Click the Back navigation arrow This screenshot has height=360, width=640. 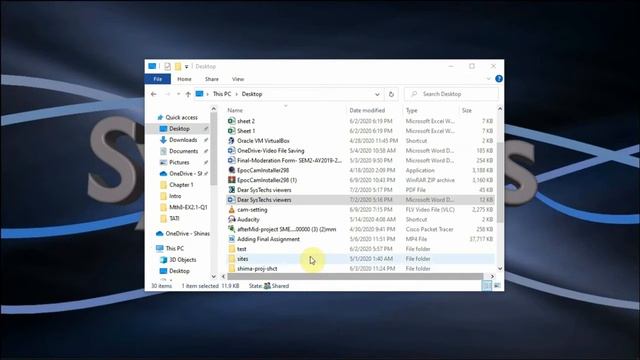click(x=153, y=94)
